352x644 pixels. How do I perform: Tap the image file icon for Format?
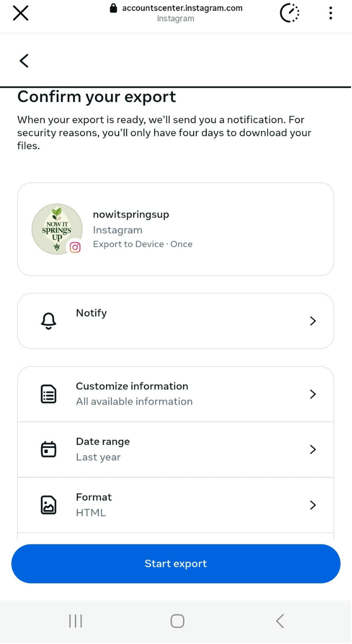click(x=49, y=505)
